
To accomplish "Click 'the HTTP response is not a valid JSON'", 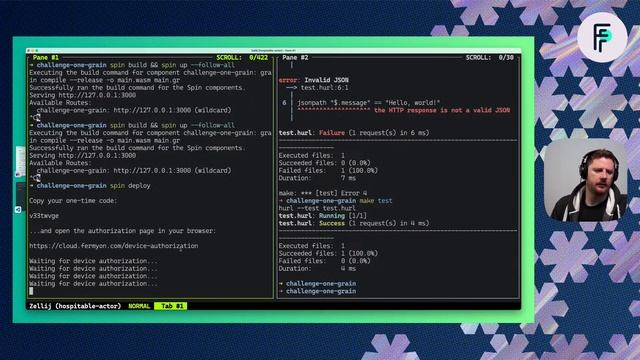I will (442, 110).
